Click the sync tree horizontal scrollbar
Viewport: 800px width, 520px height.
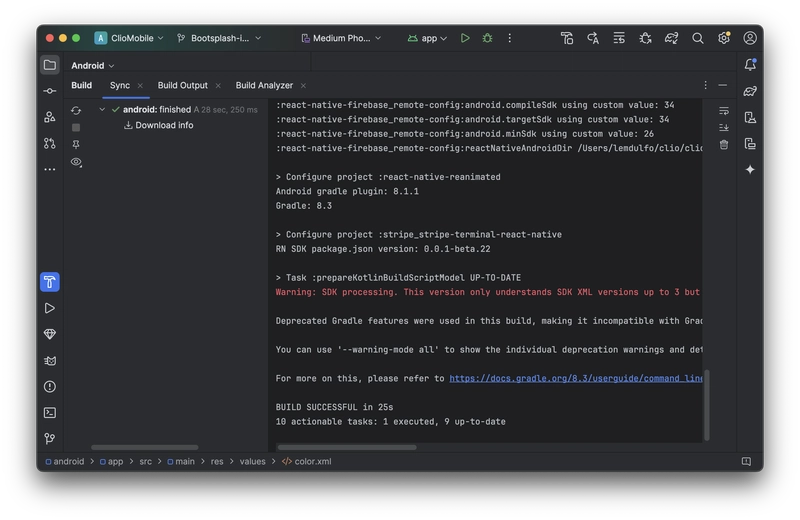[x=144, y=447]
